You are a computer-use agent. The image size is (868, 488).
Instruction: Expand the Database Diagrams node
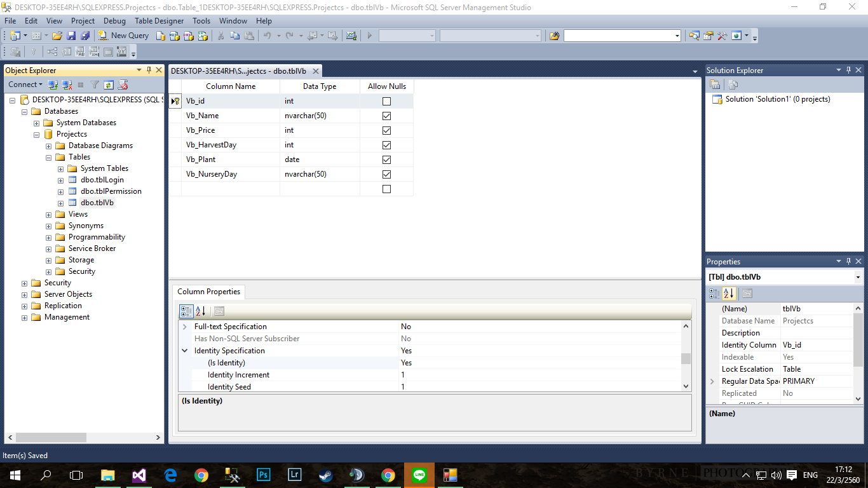49,146
